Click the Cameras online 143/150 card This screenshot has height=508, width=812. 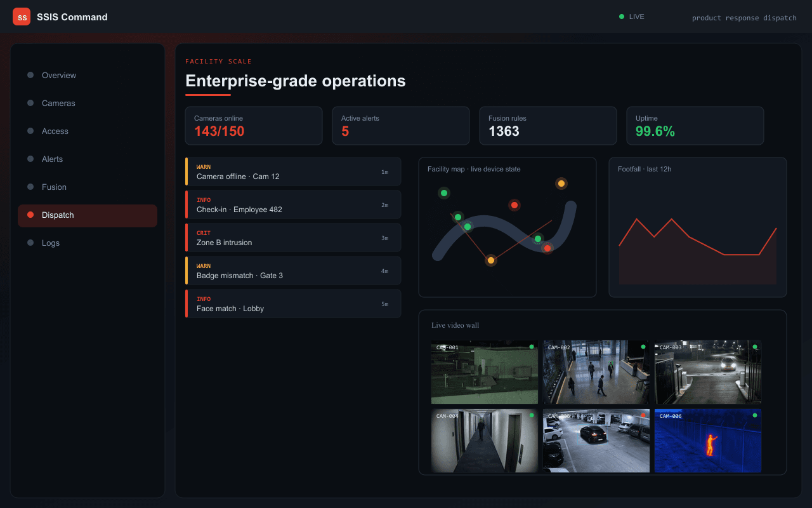(254, 126)
